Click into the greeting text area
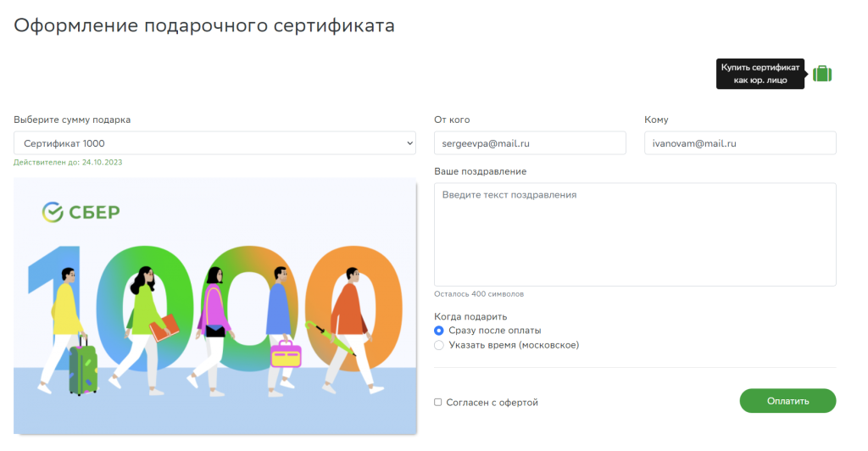The image size is (868, 451). click(x=634, y=235)
